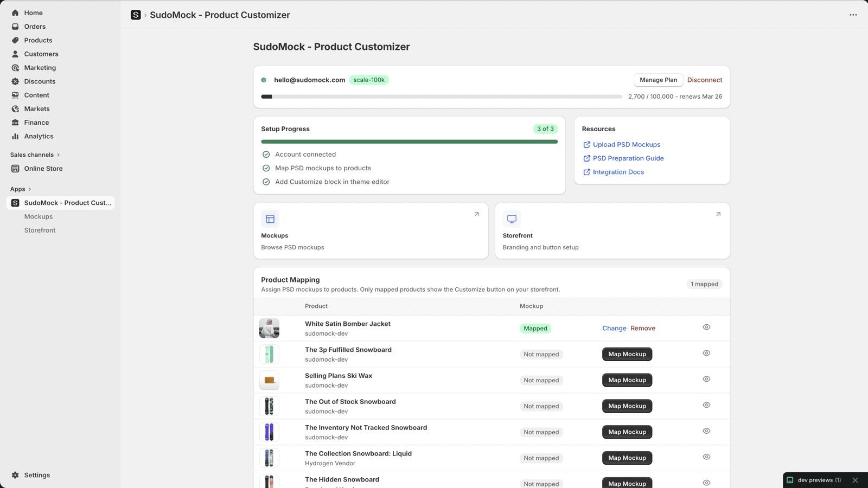Click the Mockups browser panel icon

click(x=270, y=219)
